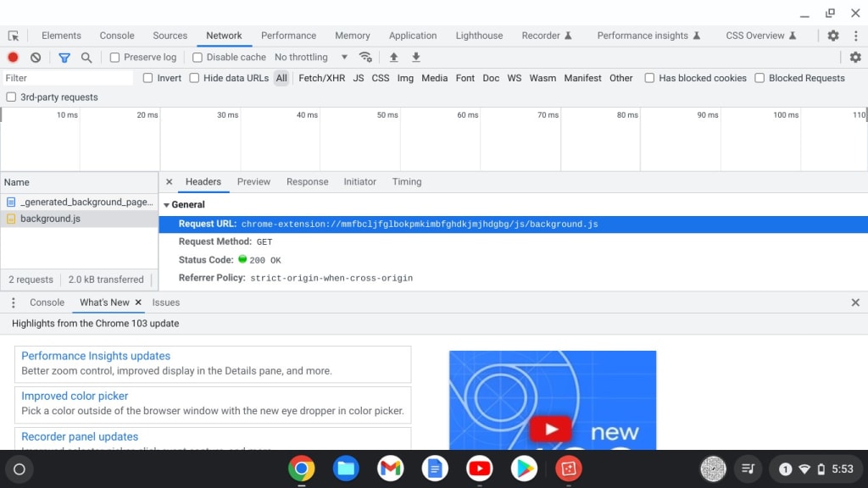Open Performance Insights updates link
This screenshot has width=868, height=488.
(x=96, y=356)
